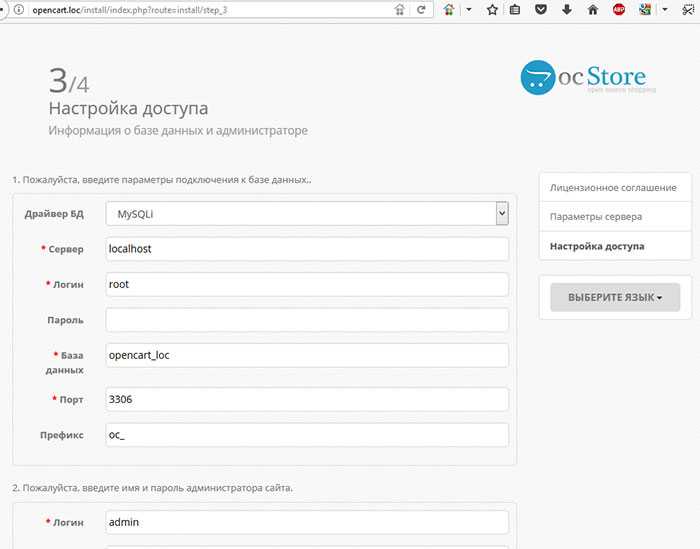The image size is (700, 549).
Task: Click the База данных label
Action: (65, 362)
